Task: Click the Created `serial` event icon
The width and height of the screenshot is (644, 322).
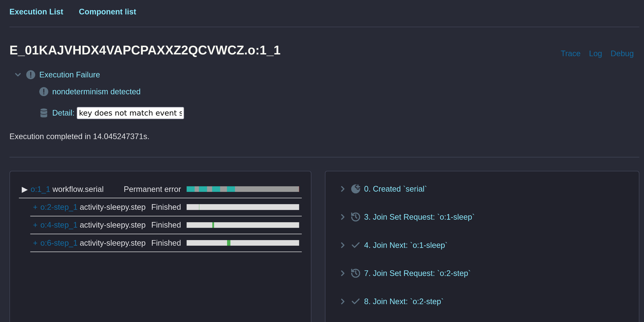Action: click(x=356, y=189)
